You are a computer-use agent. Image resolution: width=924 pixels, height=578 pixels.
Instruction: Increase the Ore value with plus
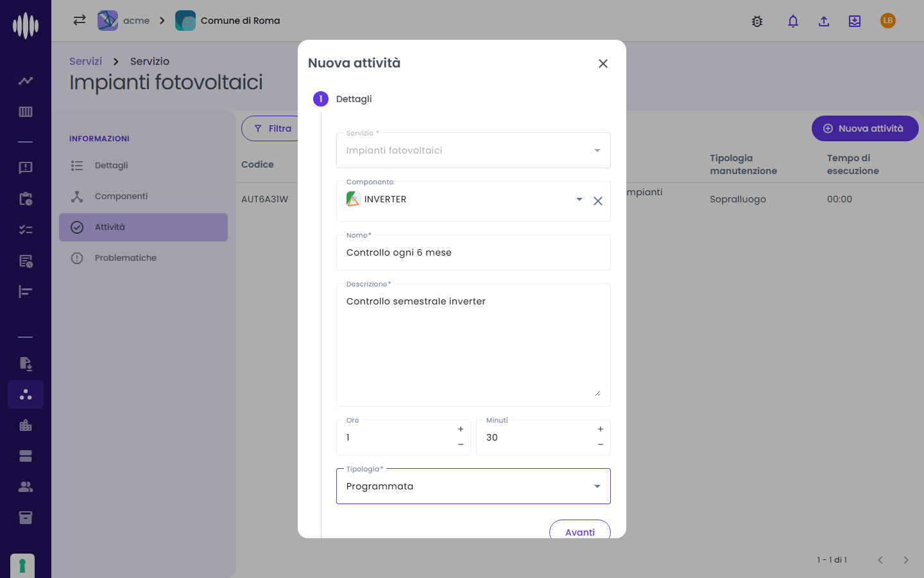point(461,429)
